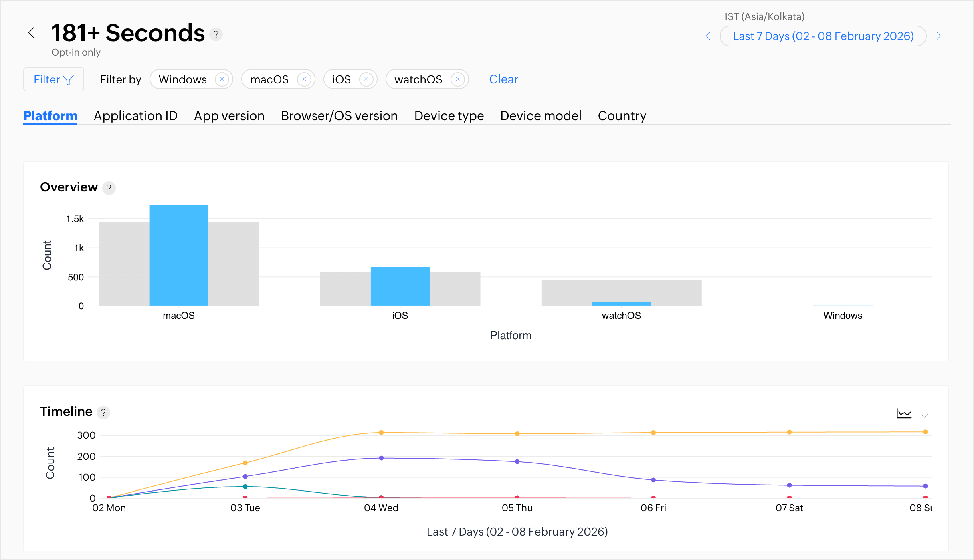
Task: Open the Overview help question mark
Action: point(109,188)
